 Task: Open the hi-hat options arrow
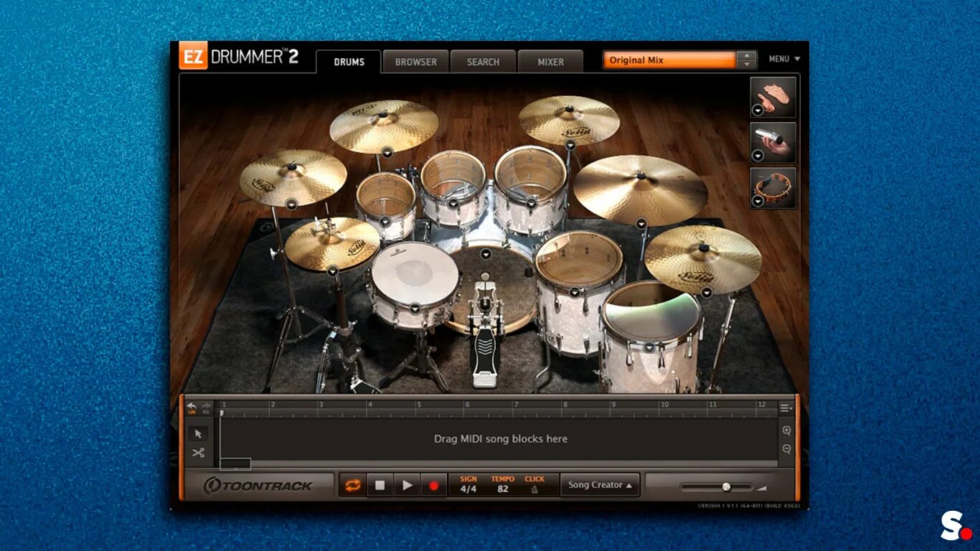[x=332, y=271]
